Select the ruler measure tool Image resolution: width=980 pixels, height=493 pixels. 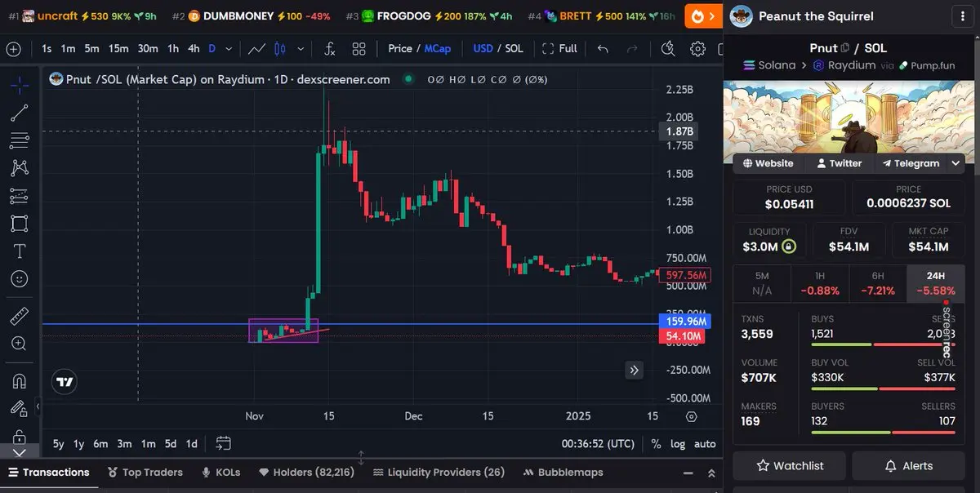coord(20,316)
